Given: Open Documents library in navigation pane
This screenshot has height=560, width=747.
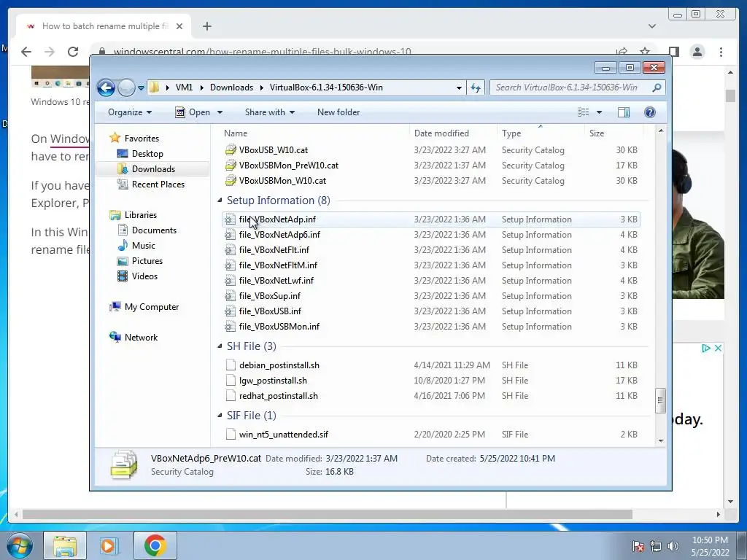Looking at the screenshot, I should click(x=154, y=230).
